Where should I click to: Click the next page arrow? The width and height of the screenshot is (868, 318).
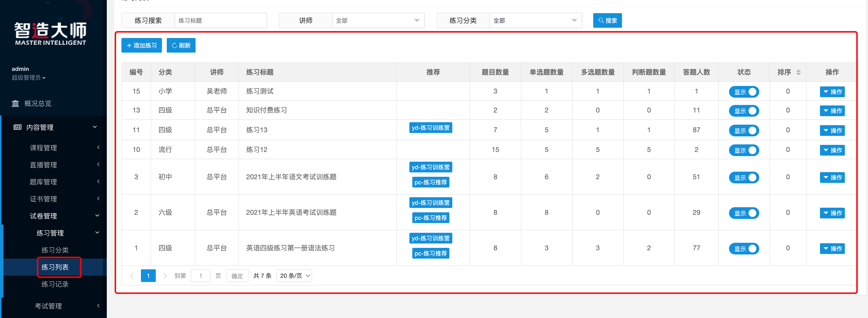click(165, 276)
